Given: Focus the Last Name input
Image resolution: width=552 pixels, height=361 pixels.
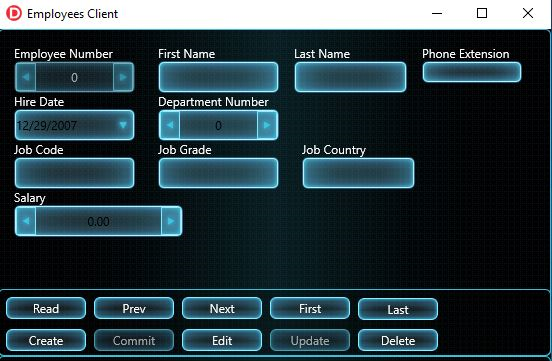Looking at the screenshot, I should pos(350,77).
